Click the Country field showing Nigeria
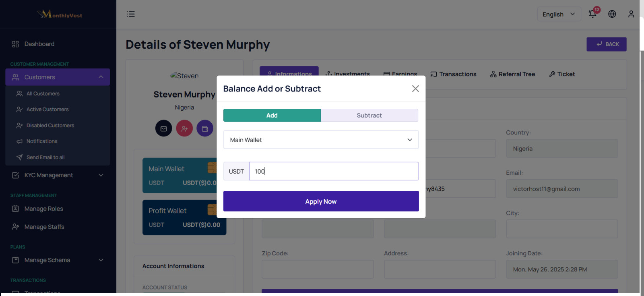The height and width of the screenshot is (296, 644). [x=562, y=149]
